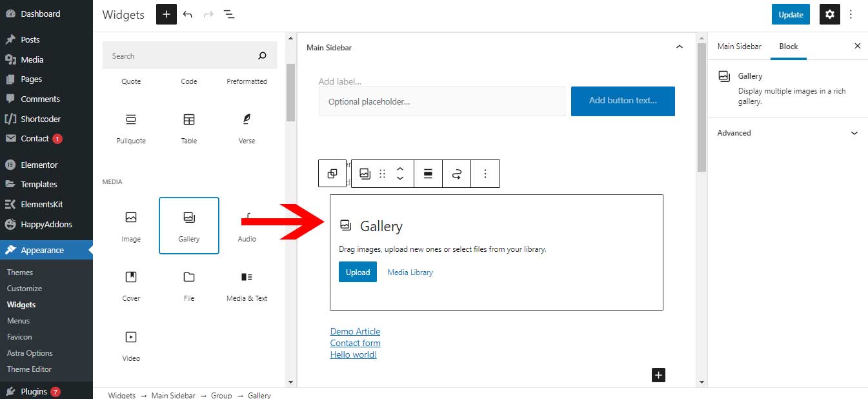The width and height of the screenshot is (868, 399).
Task: Click the Media Library link in the Gallery block
Action: (x=410, y=272)
